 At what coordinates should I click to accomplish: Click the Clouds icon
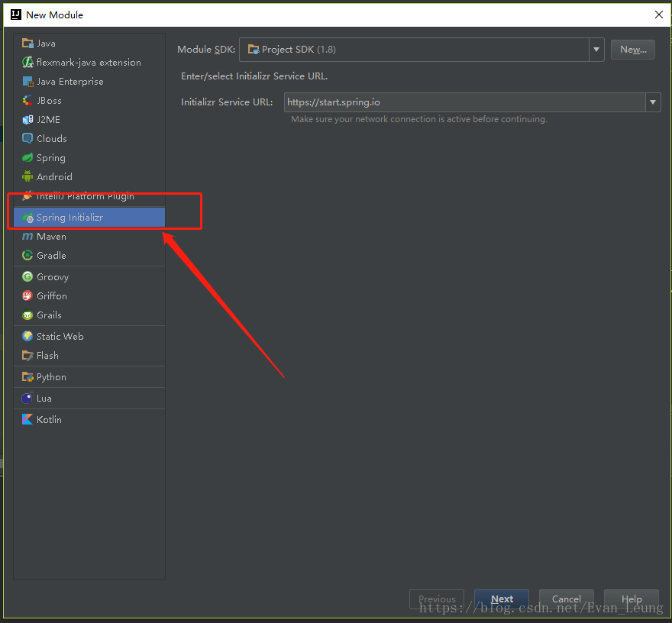point(27,138)
